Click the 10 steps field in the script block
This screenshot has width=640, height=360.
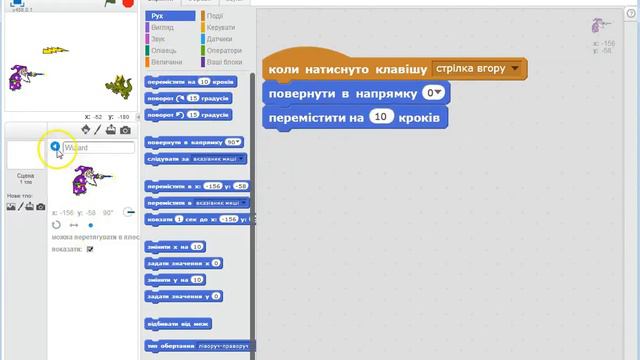[381, 117]
